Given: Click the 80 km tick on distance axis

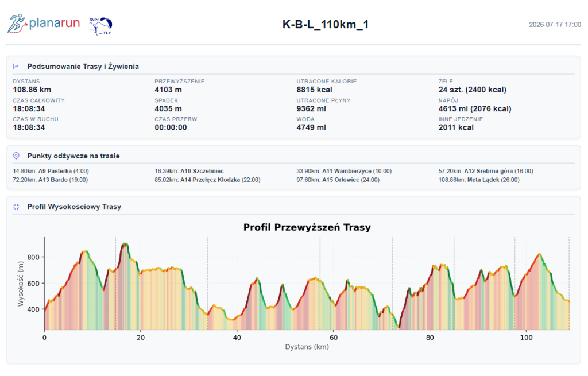Looking at the screenshot, I should 430,338.
